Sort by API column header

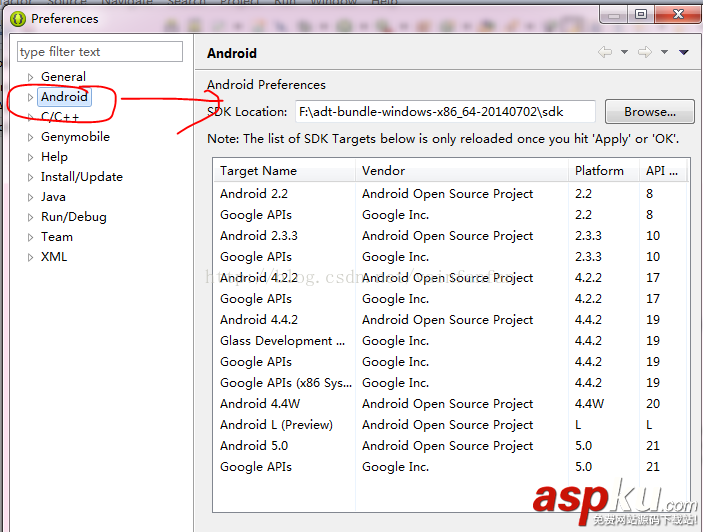(663, 171)
